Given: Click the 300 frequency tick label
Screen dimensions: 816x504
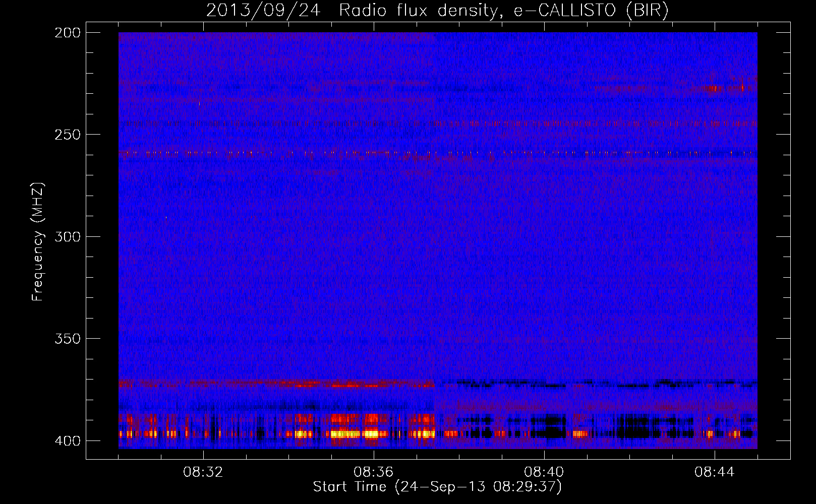Looking at the screenshot, I should tap(67, 236).
